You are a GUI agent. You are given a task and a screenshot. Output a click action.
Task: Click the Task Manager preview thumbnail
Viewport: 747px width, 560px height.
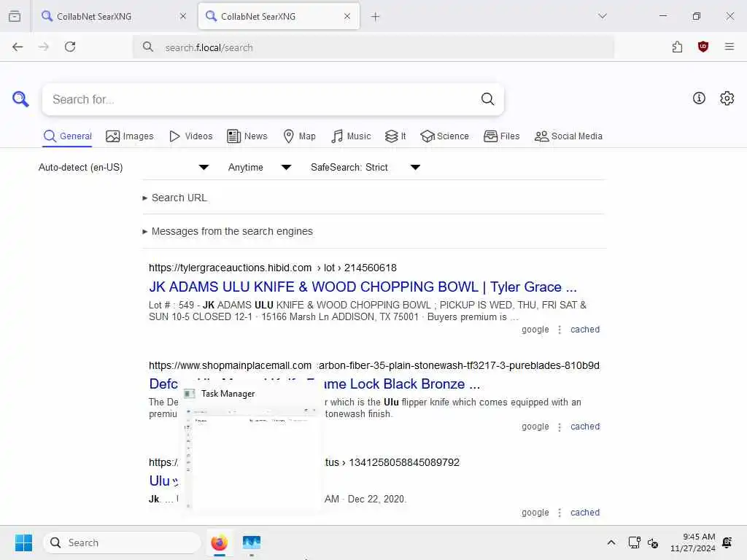click(x=251, y=449)
